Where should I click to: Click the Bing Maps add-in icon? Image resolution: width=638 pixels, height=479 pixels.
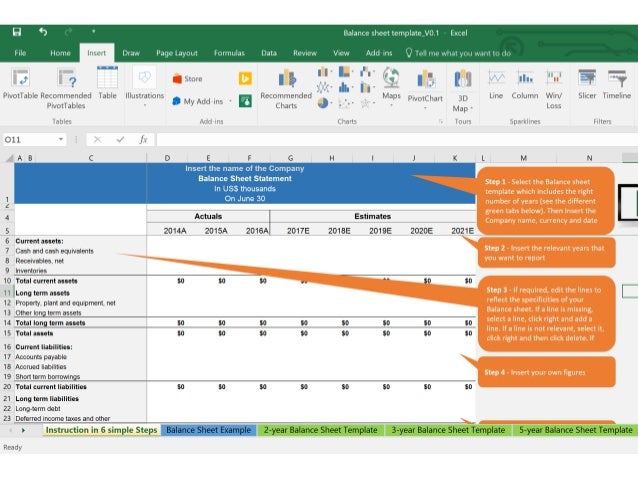pyautogui.click(x=245, y=78)
